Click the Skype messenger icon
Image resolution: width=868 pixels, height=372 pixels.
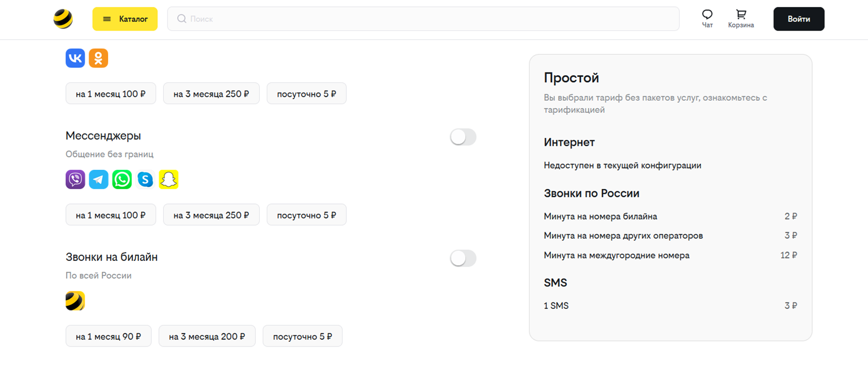coord(145,180)
